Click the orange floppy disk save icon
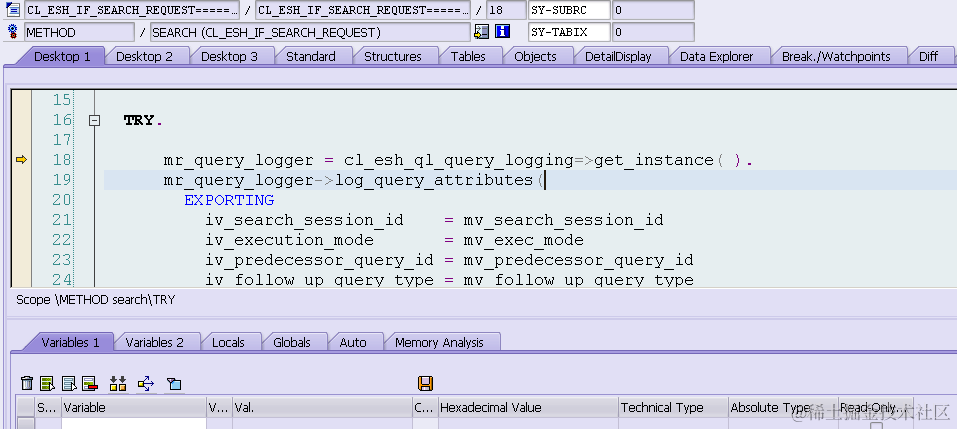The width and height of the screenshot is (957, 429). [x=425, y=383]
